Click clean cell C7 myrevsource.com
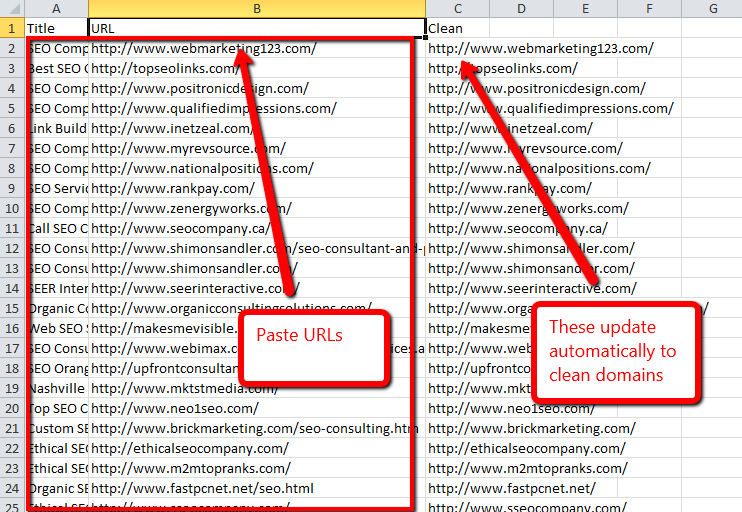This screenshot has height=512, width=742. (458, 148)
